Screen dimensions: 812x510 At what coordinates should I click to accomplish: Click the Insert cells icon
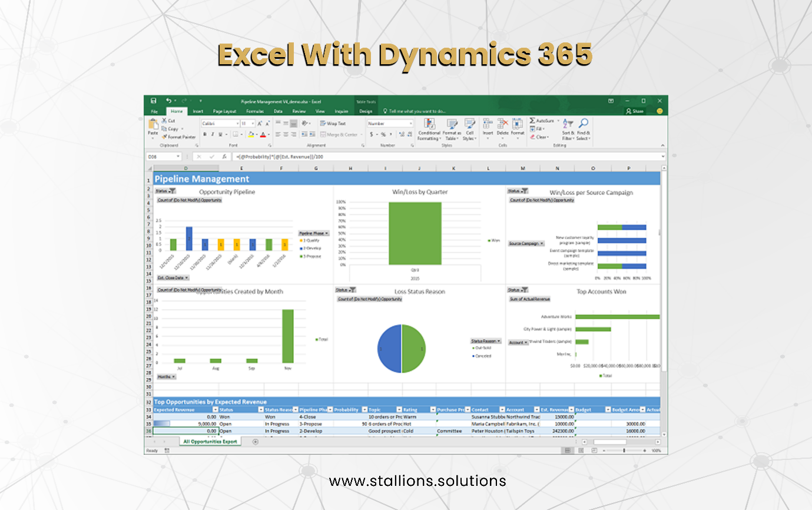488,124
